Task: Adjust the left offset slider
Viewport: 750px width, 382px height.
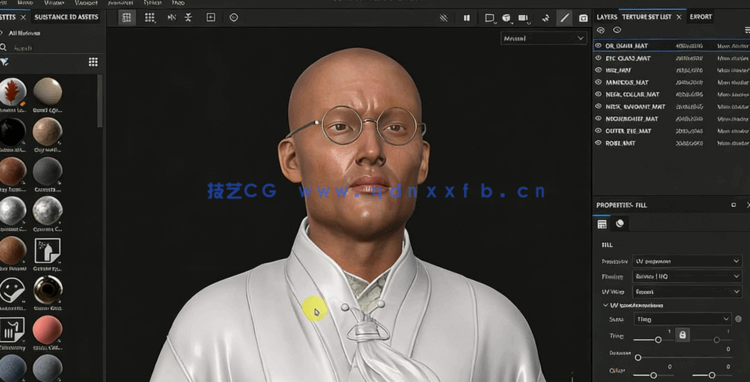Action: pyautogui.click(x=652, y=375)
